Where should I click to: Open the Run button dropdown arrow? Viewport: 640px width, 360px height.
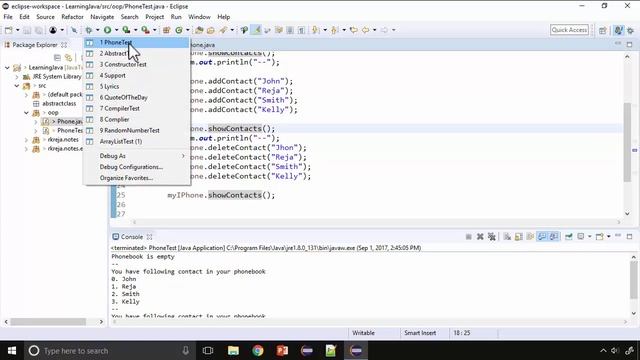click(x=116, y=30)
